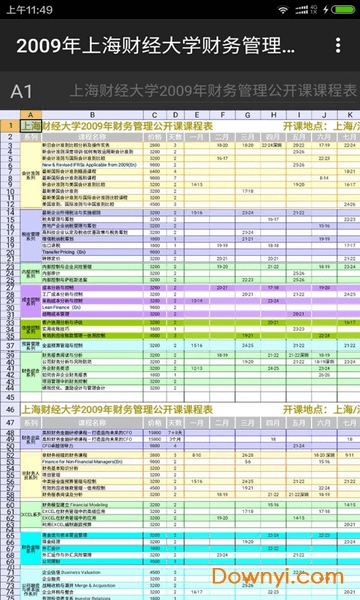360x600 pixels.
Task: Tap the 四月 header cell in row 47
Action: (x=273, y=423)
